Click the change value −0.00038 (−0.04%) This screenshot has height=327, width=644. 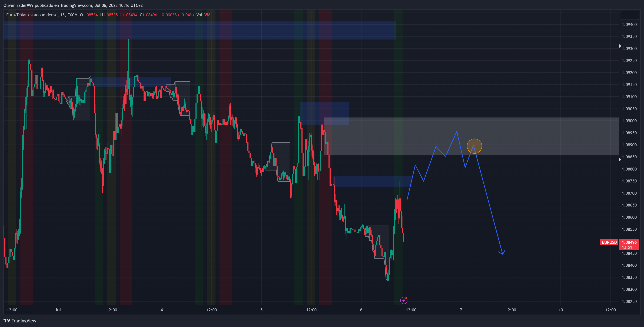tap(177, 15)
